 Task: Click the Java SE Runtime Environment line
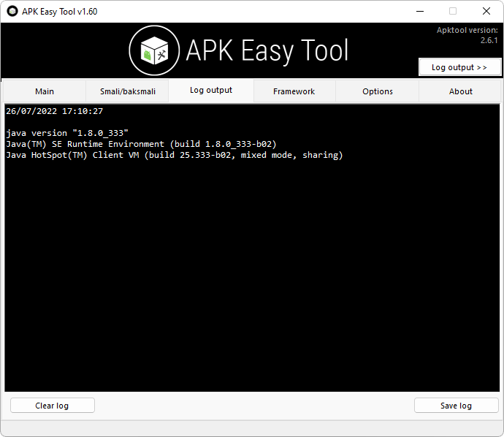[x=141, y=144]
